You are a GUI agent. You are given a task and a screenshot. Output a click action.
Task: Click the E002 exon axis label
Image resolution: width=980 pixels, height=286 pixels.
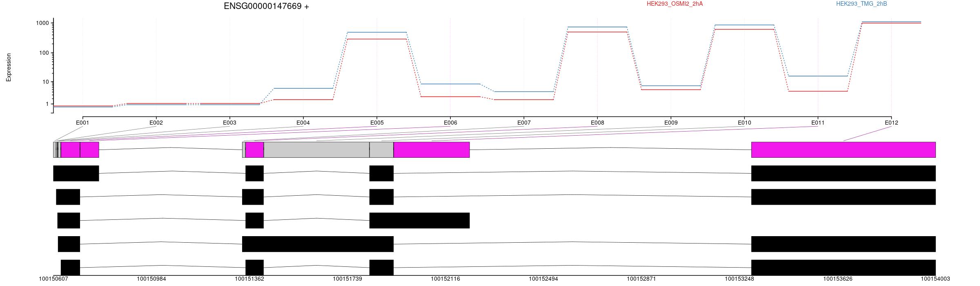click(156, 123)
